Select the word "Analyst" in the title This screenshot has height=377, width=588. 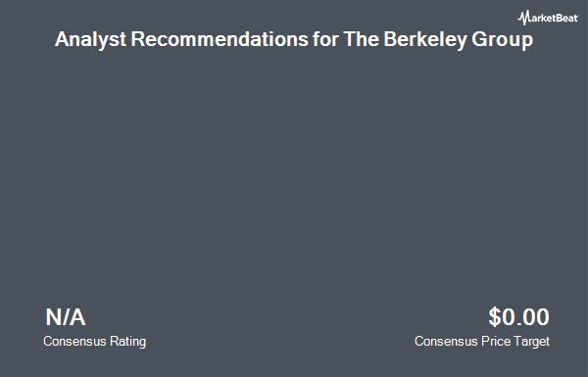[90, 40]
